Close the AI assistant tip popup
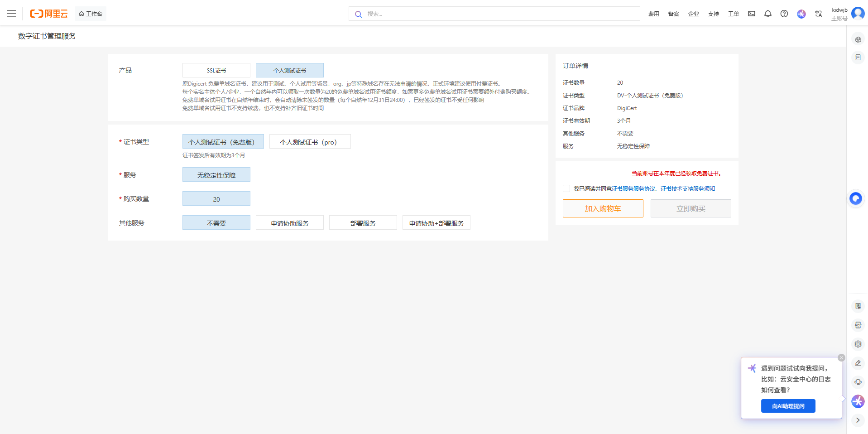The image size is (868, 434). (841, 357)
